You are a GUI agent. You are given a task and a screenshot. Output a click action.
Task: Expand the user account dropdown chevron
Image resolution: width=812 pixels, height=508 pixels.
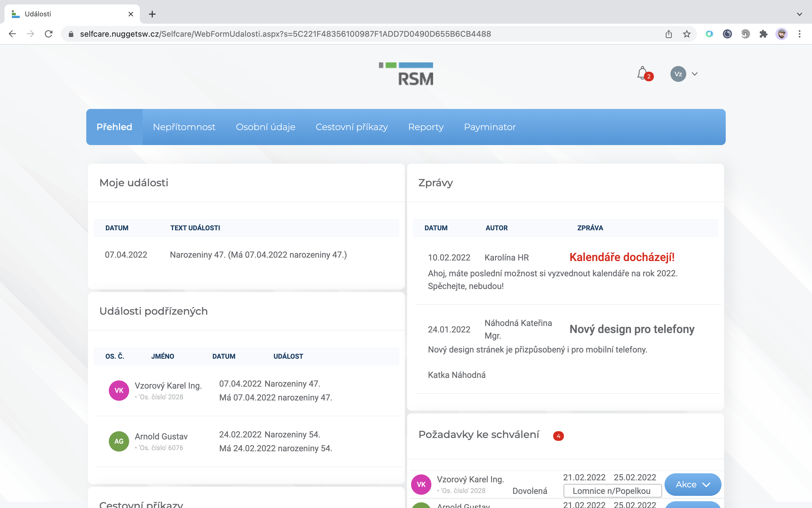(x=694, y=74)
